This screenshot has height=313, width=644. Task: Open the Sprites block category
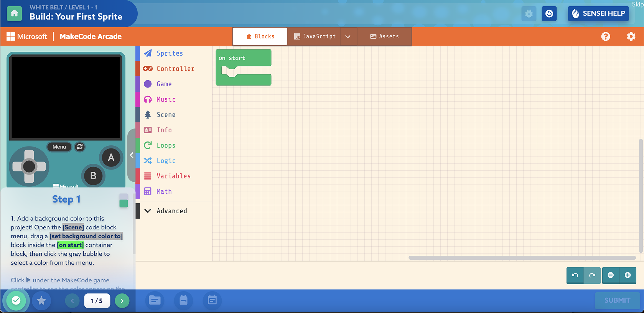tap(174, 53)
